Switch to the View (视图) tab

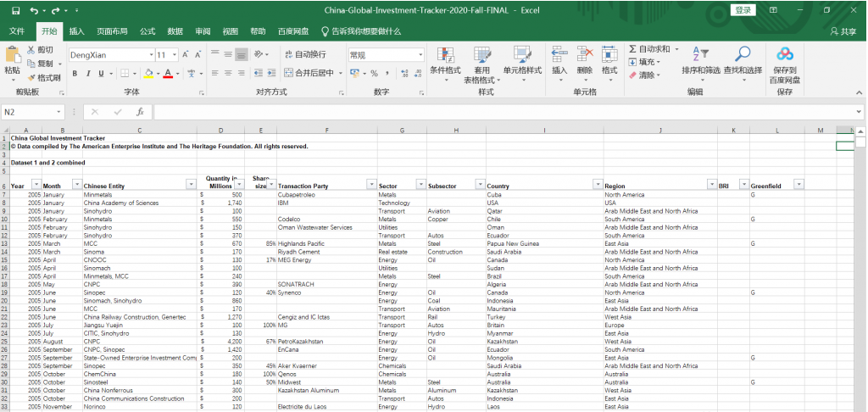tap(231, 31)
